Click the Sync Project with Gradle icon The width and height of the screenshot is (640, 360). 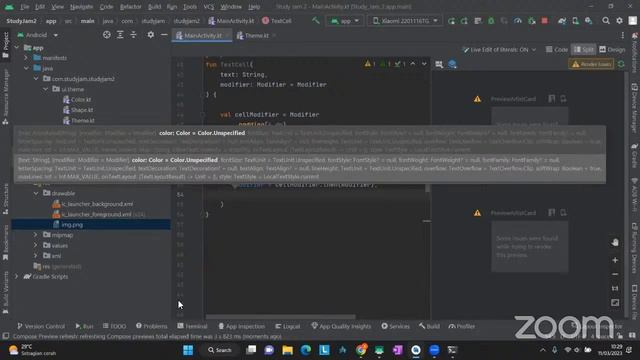(562, 21)
